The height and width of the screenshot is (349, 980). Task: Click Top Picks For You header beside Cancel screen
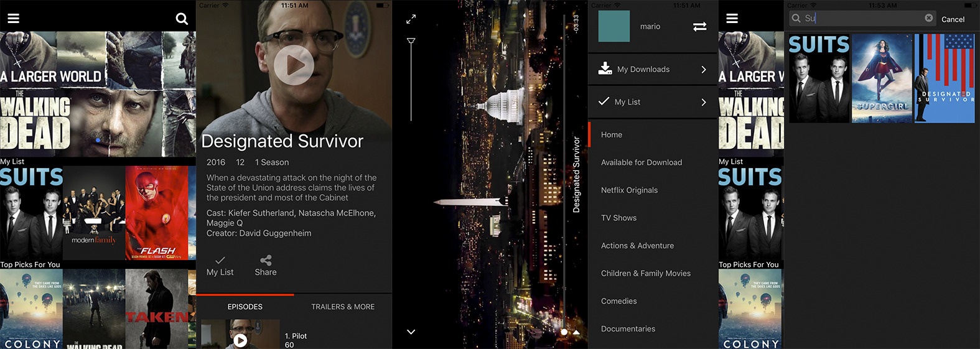click(x=749, y=264)
